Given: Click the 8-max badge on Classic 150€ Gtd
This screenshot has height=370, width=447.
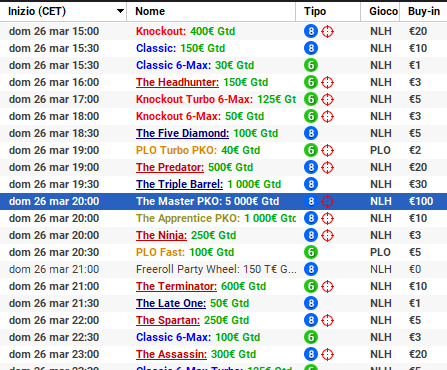Looking at the screenshot, I should [x=311, y=48].
